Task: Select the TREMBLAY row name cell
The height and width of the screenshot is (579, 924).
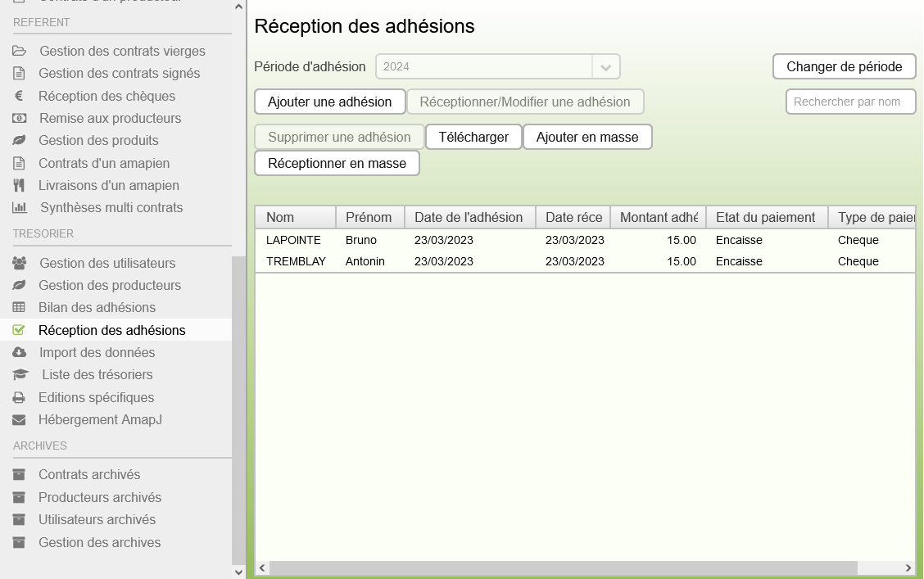Action: pos(296,261)
